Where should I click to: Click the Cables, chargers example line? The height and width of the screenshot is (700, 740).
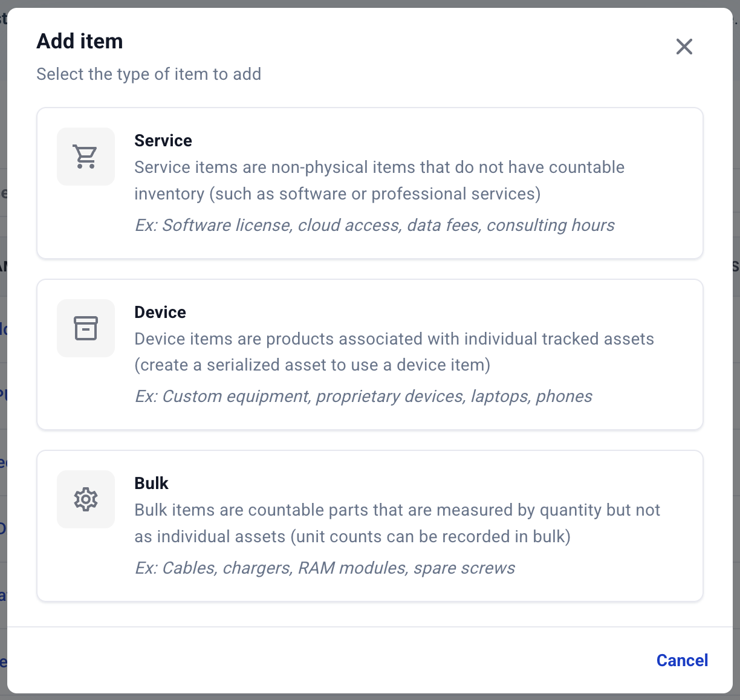tap(325, 568)
